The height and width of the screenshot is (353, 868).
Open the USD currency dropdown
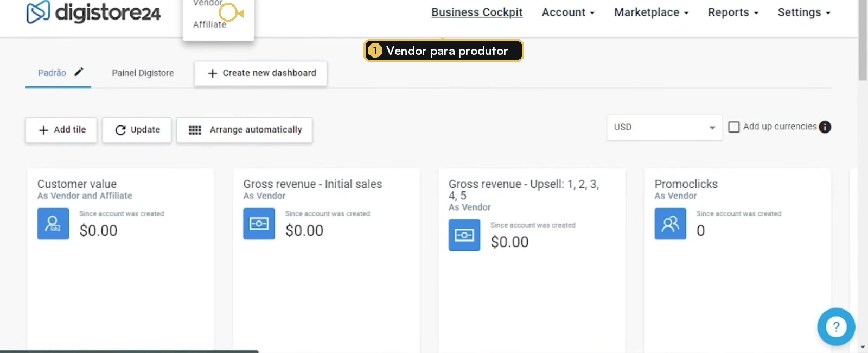665,127
